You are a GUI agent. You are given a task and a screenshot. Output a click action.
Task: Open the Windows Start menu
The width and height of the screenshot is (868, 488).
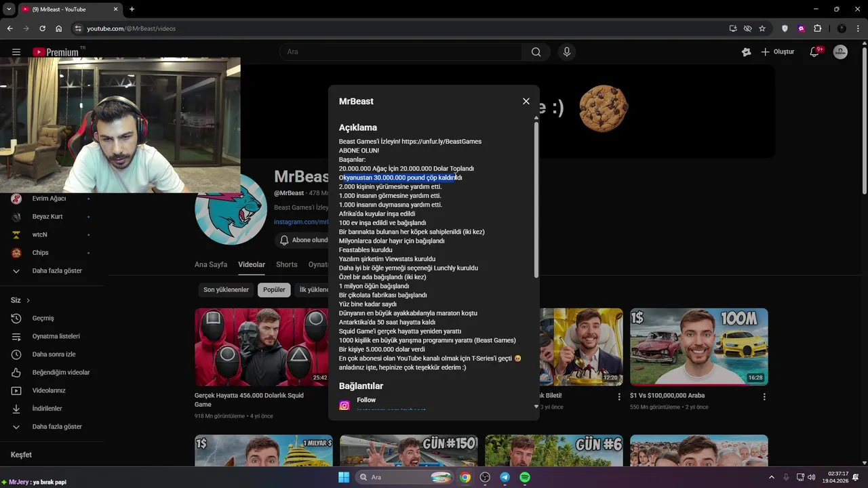(343, 477)
